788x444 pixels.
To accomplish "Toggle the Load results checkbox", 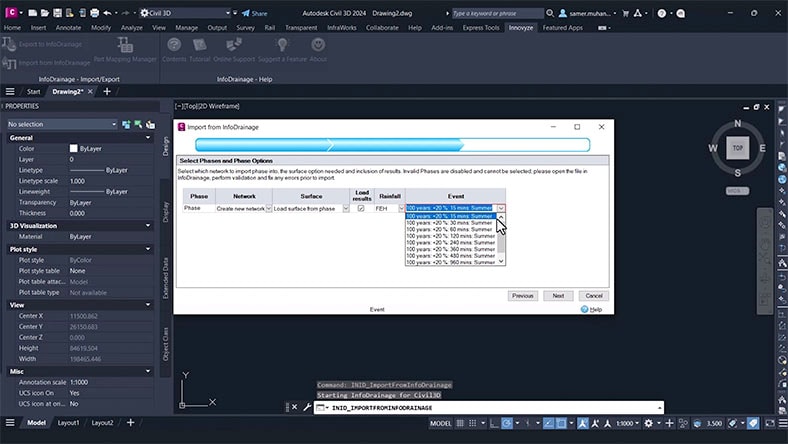I will tap(361, 208).
